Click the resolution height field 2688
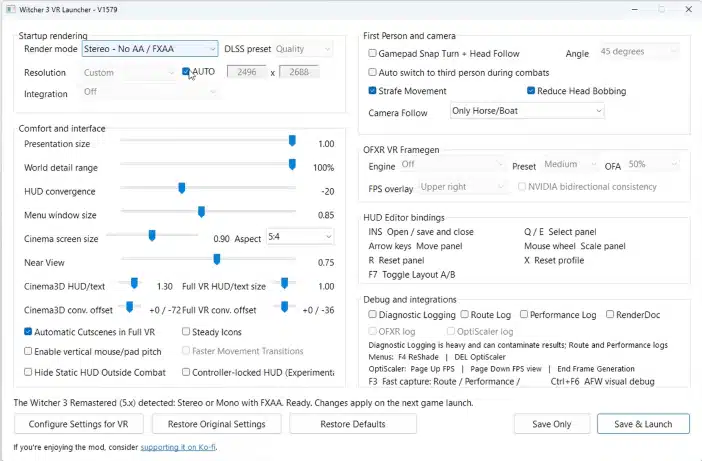702x461 pixels. click(299, 72)
